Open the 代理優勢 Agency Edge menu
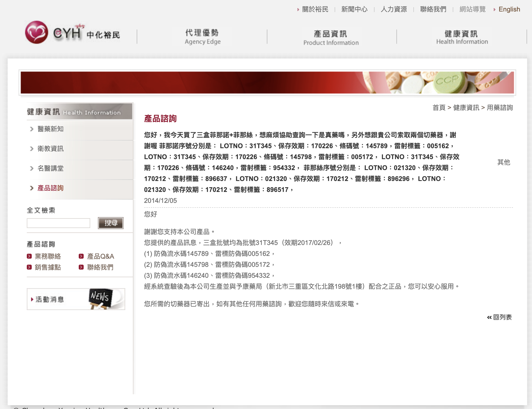 [x=202, y=37]
